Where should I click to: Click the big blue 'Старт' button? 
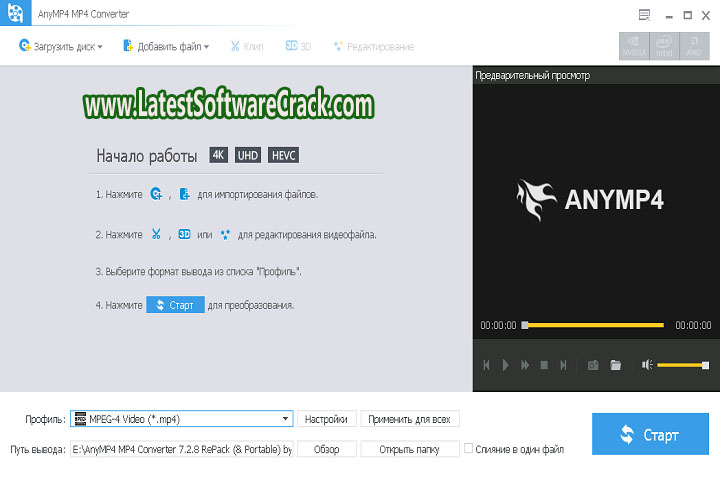pos(650,435)
